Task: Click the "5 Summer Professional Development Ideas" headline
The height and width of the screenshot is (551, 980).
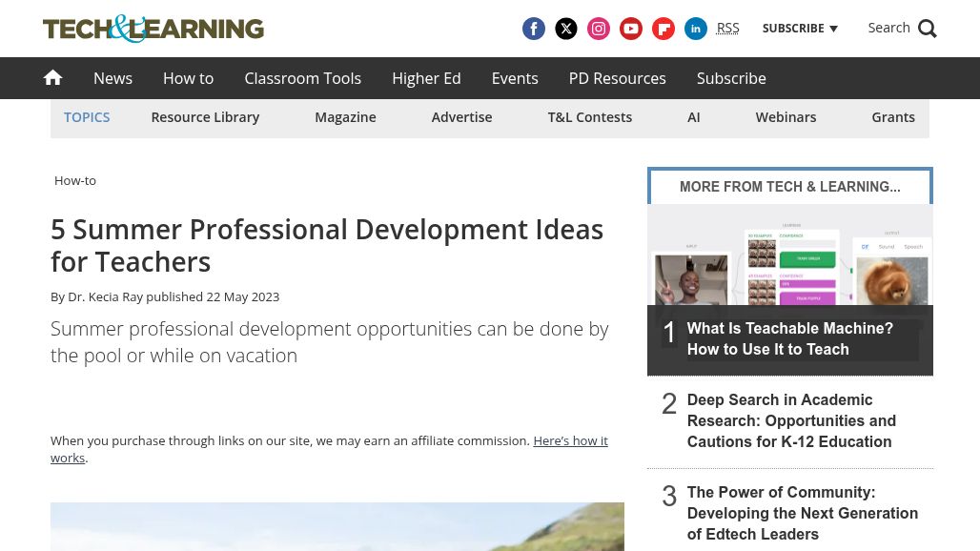Action: coord(327,246)
